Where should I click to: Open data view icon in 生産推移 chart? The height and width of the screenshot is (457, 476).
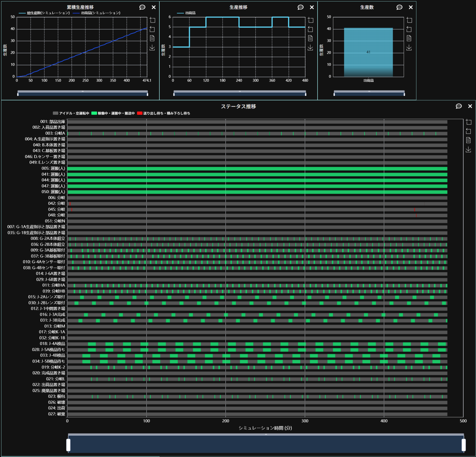[310, 38]
